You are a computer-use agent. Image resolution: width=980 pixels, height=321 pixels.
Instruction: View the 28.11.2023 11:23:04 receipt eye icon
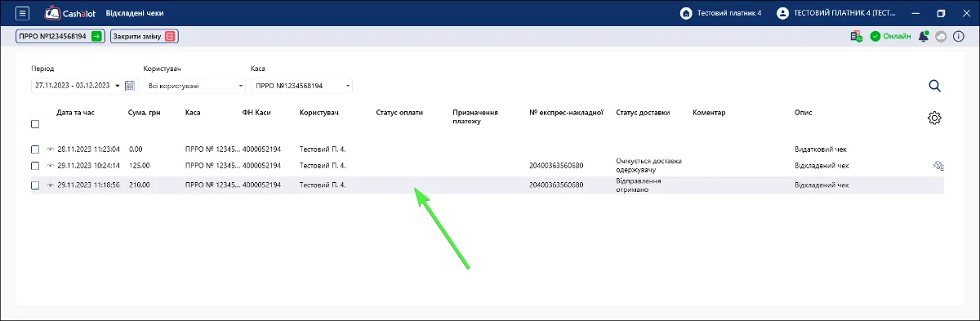51,149
